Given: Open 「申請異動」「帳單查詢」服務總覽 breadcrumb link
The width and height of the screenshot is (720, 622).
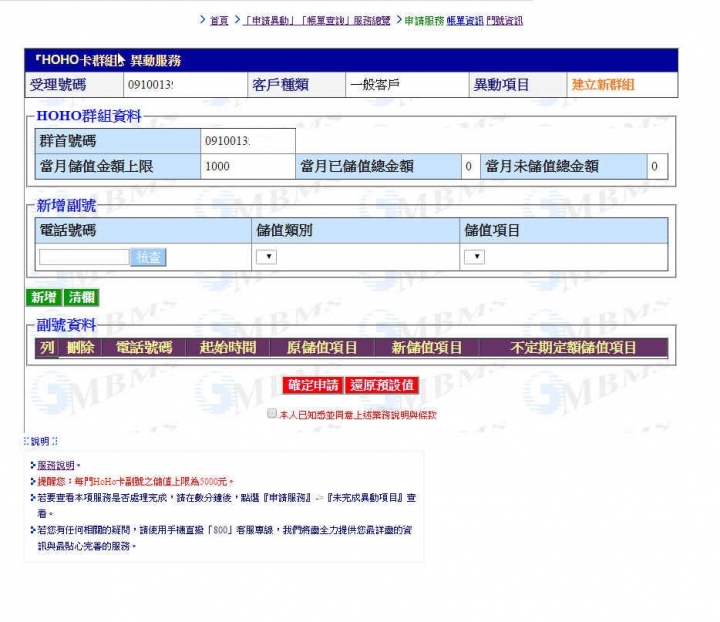Looking at the screenshot, I should (x=316, y=21).
